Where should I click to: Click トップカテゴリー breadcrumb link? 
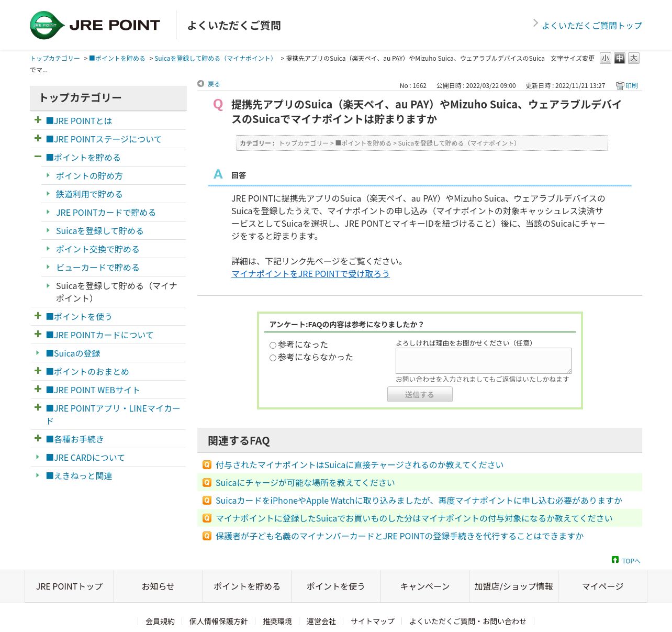[x=55, y=58]
